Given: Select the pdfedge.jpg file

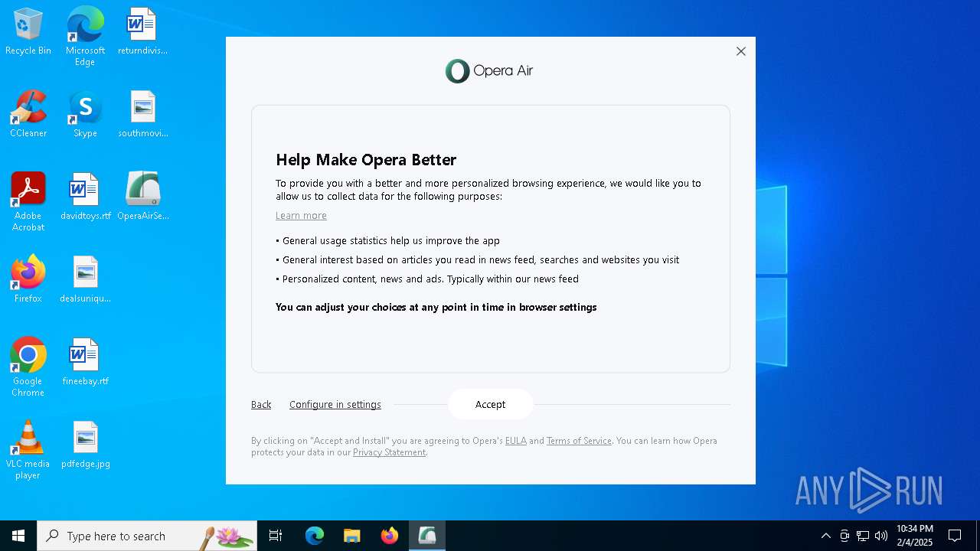Looking at the screenshot, I should tap(85, 445).
